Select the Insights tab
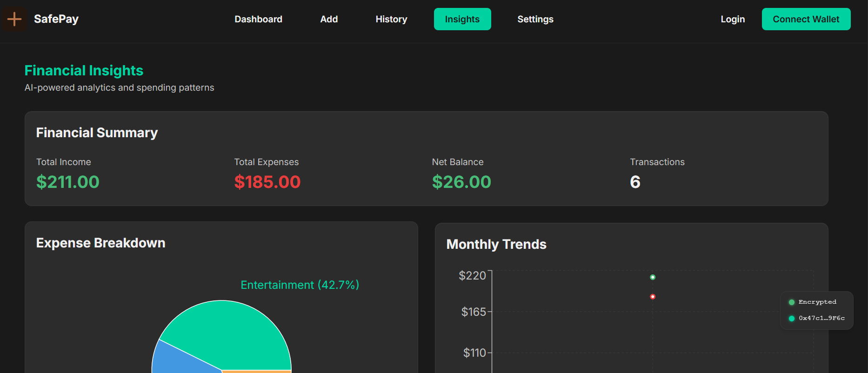This screenshot has height=373, width=868. point(462,19)
